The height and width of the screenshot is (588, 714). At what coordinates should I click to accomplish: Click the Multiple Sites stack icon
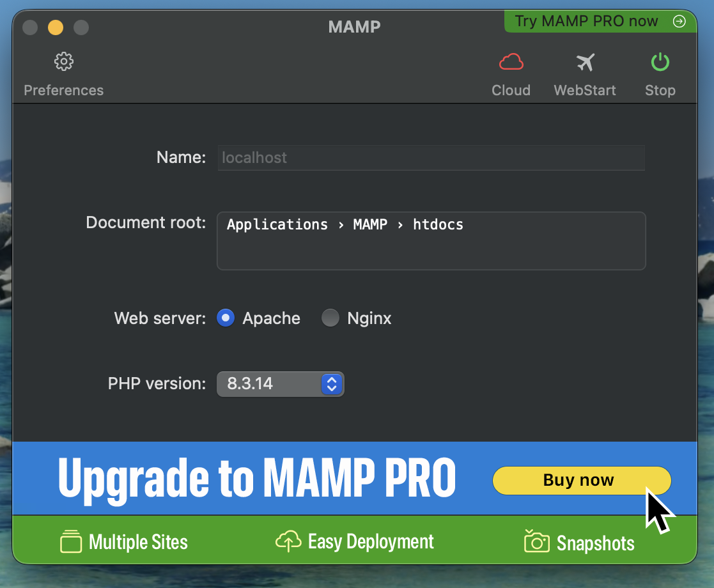click(x=70, y=541)
